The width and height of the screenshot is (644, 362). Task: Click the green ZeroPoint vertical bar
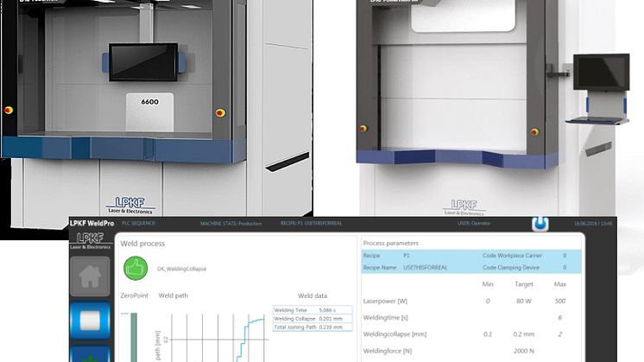pos(131,337)
